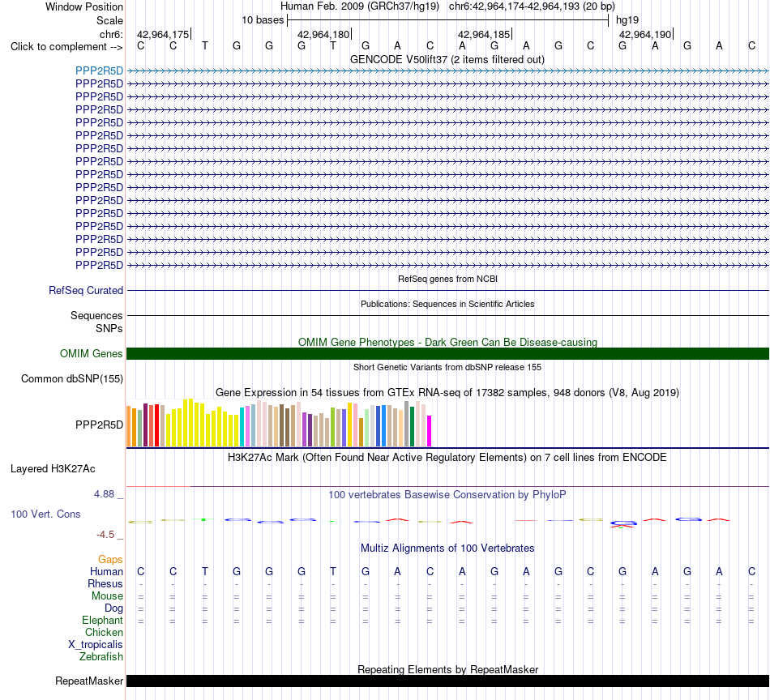This screenshot has width=770, height=700.
Task: Select the Dog alignment row label
Action: point(113,608)
